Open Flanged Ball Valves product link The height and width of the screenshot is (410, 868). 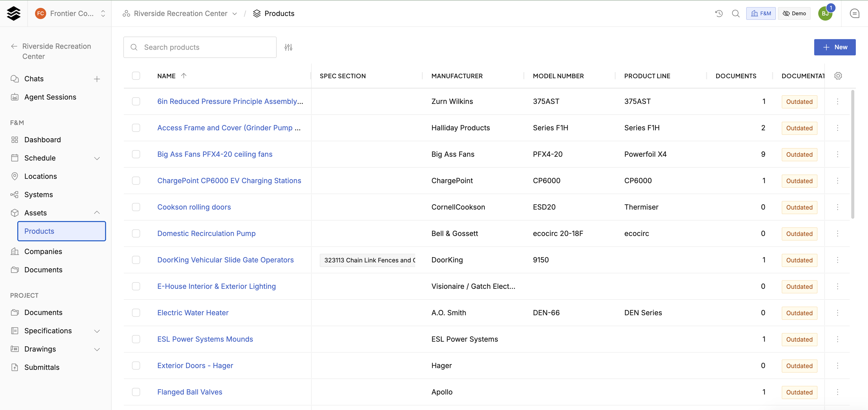[x=190, y=392]
